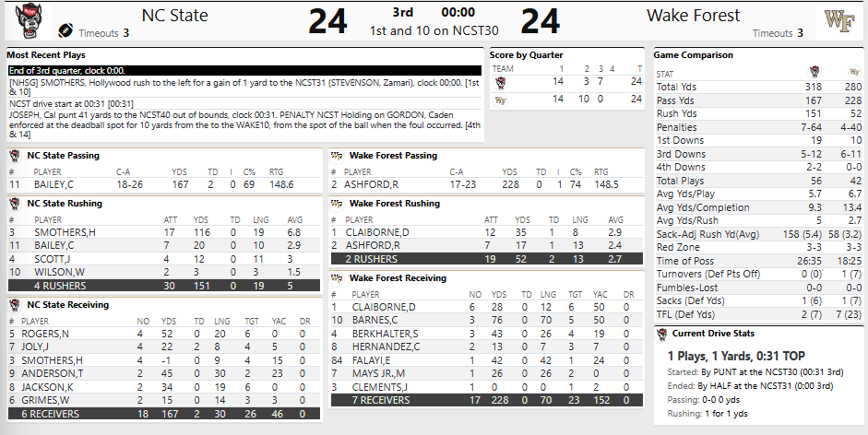The image size is (868, 435).
Task: Click the NC State wolf logo in header
Action: [29, 21]
